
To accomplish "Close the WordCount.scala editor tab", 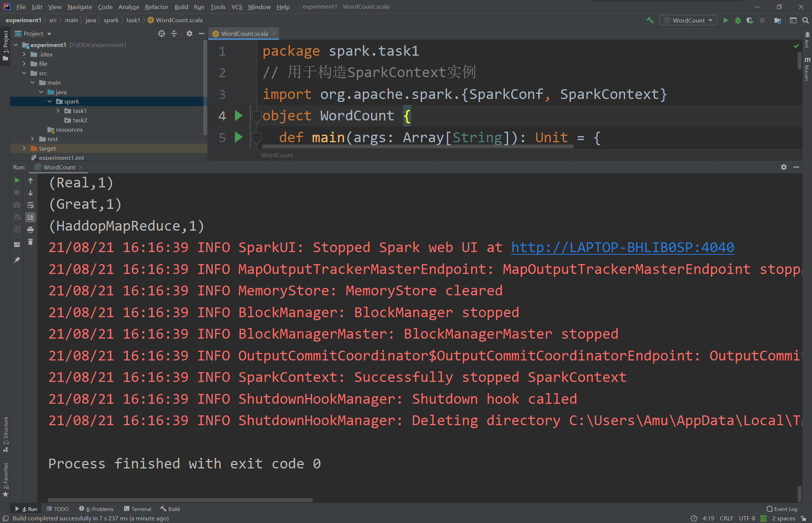I will [x=274, y=33].
